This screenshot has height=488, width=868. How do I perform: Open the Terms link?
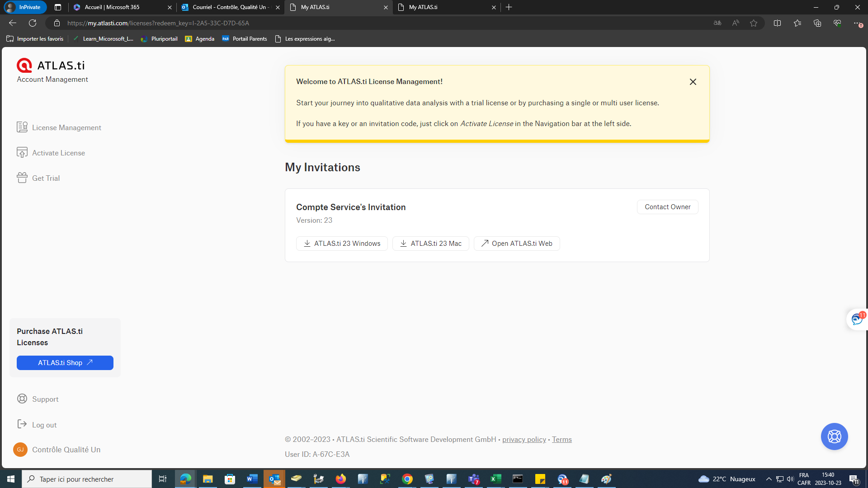561,440
